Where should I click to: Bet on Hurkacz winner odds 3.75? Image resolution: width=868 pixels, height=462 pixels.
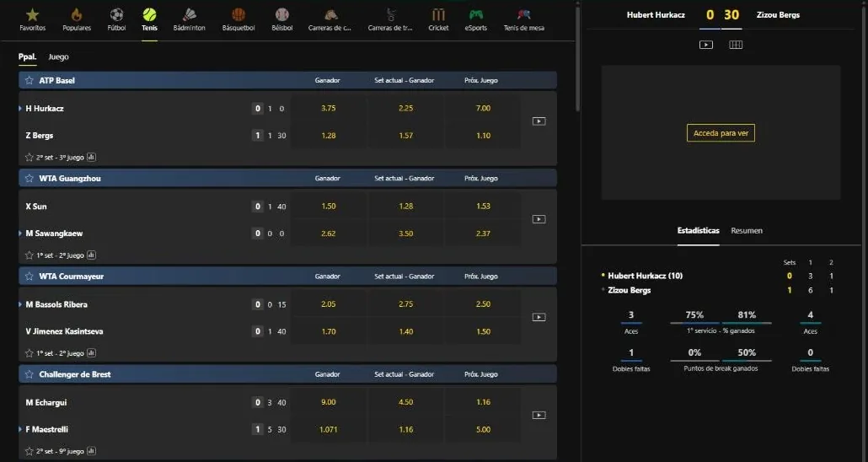329,108
